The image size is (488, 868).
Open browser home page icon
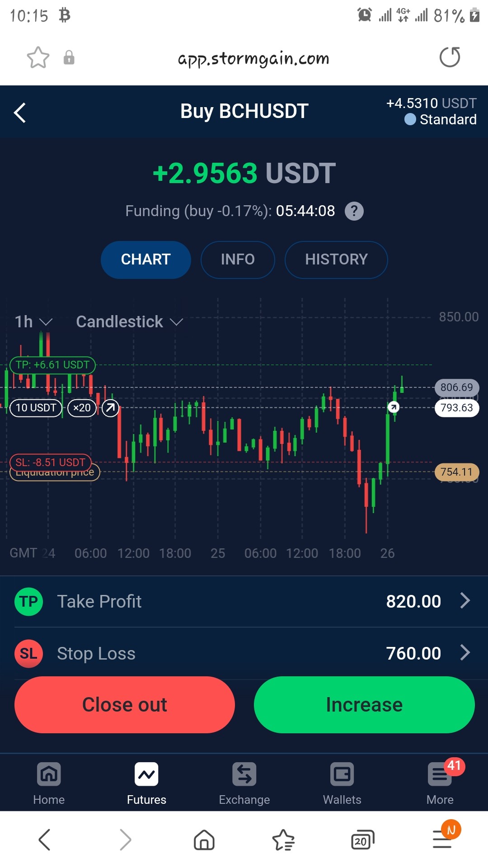coord(204,840)
